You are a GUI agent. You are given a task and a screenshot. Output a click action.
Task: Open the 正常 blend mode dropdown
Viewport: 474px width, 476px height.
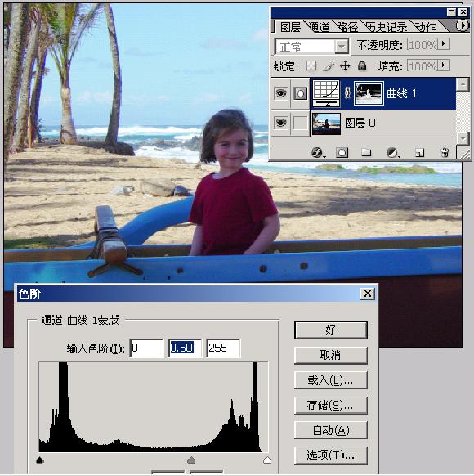[311, 47]
